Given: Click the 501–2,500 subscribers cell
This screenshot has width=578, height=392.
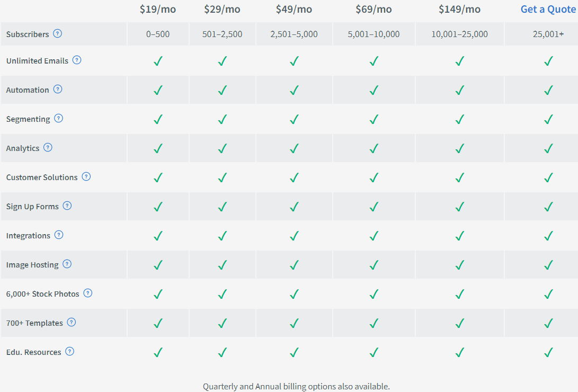Looking at the screenshot, I should coord(223,34).
